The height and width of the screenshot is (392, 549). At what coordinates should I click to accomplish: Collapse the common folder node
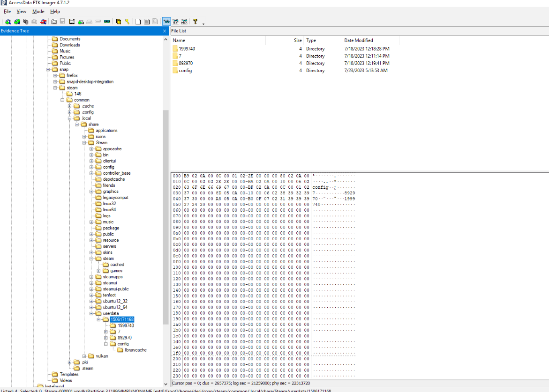62,100
